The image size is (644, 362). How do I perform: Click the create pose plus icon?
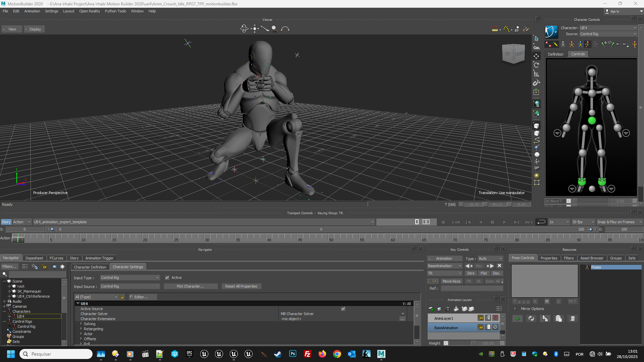[x=517, y=319]
